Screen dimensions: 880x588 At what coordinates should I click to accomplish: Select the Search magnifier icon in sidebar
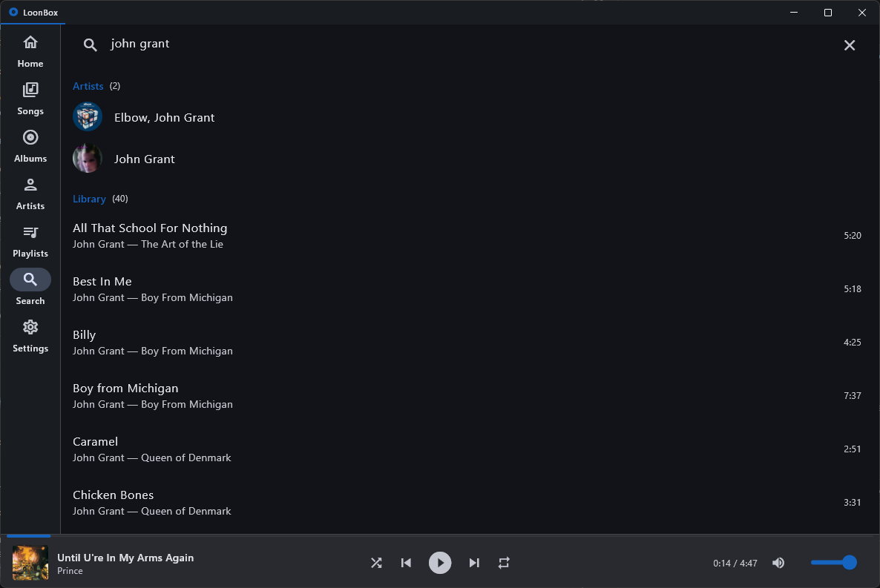pos(30,279)
